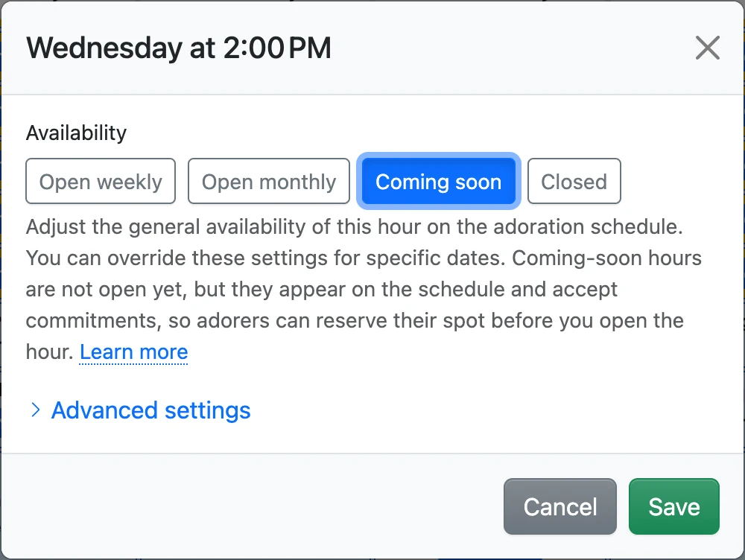Choose Open monthly availability

(269, 182)
